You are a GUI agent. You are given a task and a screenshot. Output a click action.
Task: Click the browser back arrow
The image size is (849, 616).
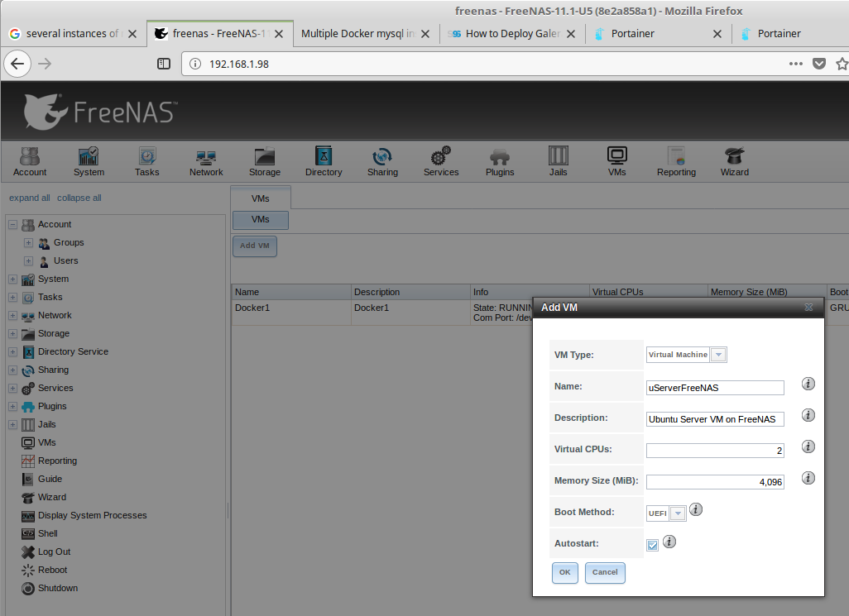coord(17,64)
